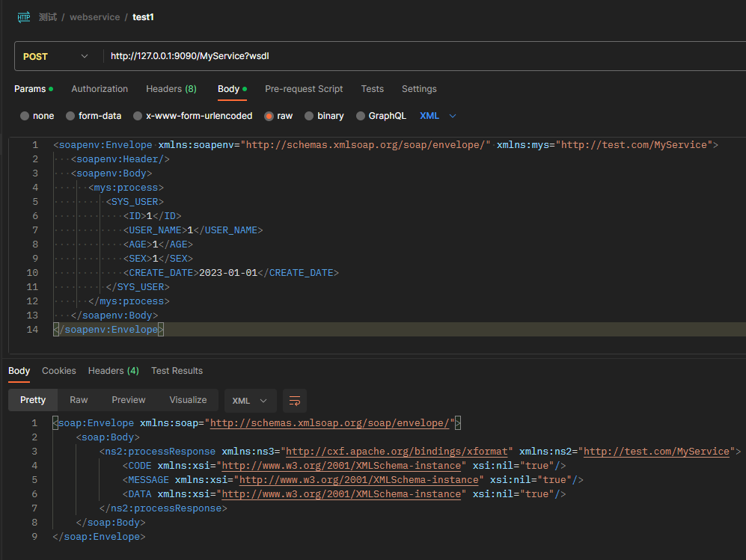Choose the binary body type
Screen dimensions: 746x560
tap(324, 116)
